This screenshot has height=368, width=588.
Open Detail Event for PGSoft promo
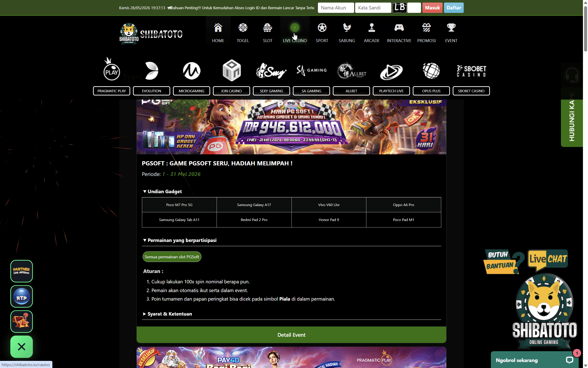click(291, 335)
